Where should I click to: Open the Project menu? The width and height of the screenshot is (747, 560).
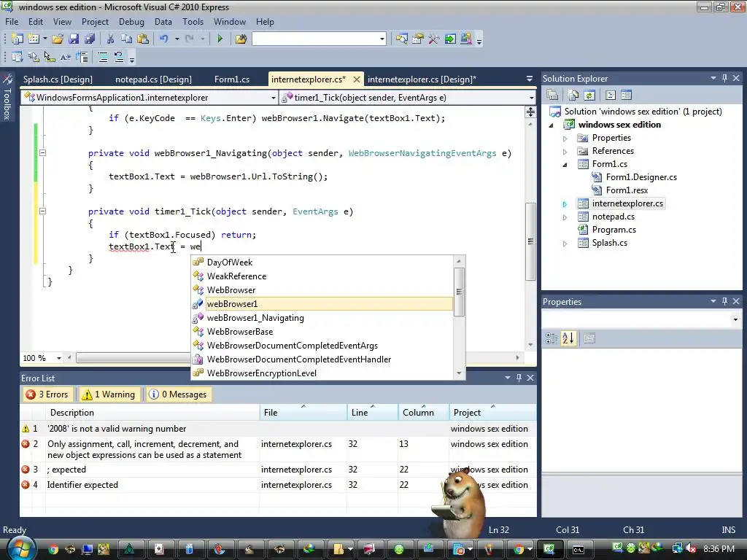[x=95, y=22]
